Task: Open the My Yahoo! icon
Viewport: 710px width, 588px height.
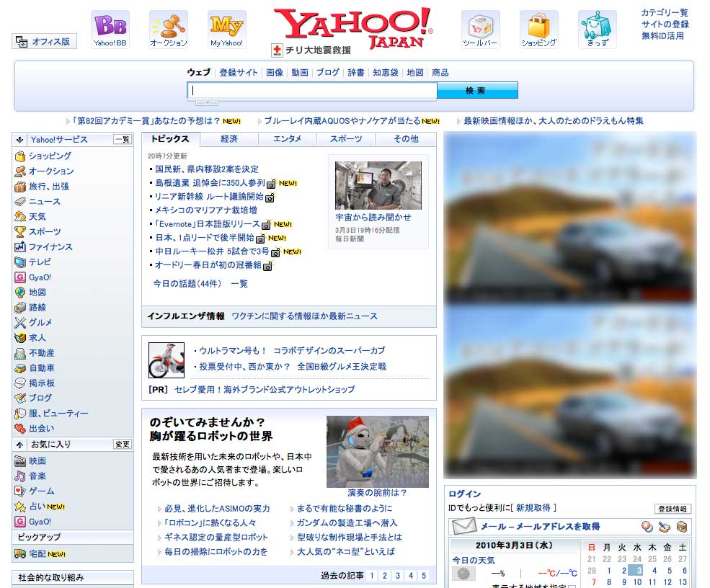Action: click(226, 29)
